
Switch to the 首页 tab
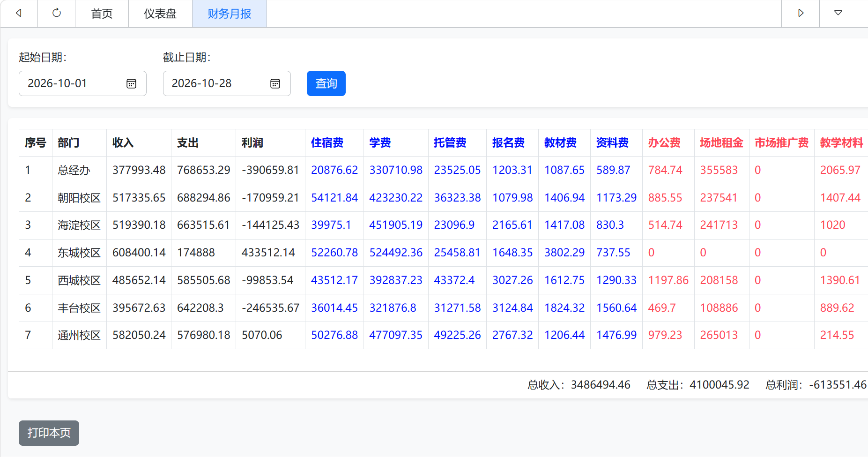102,14
